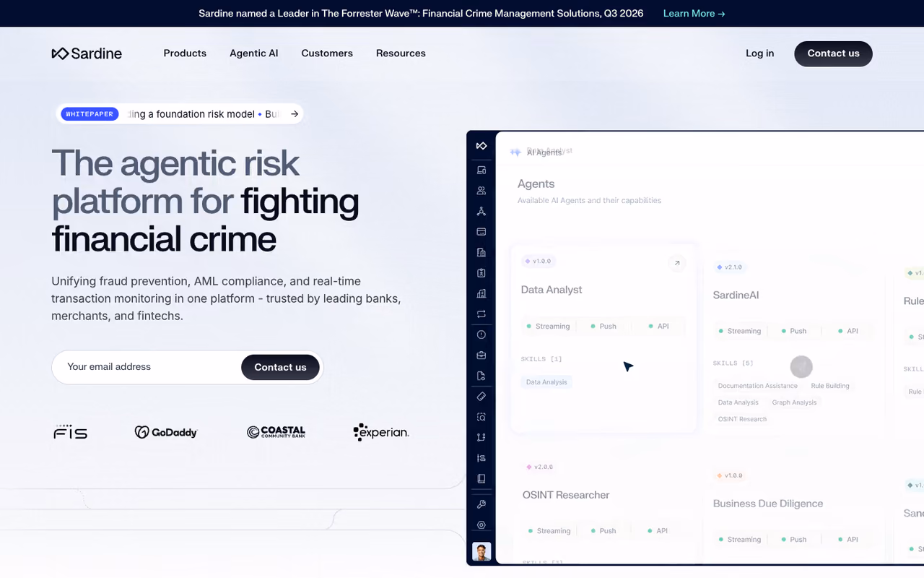Click the v1.0.0 badge on Data Analyst

(539, 262)
